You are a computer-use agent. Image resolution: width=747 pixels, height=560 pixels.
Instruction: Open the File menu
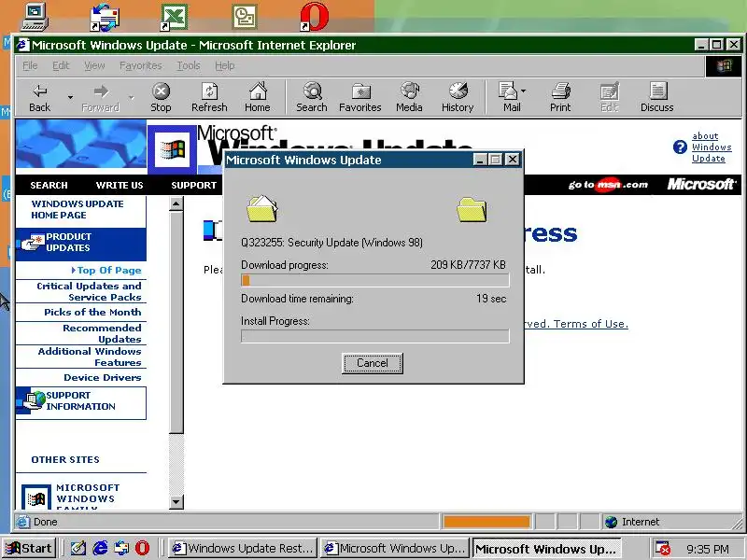pyautogui.click(x=30, y=65)
